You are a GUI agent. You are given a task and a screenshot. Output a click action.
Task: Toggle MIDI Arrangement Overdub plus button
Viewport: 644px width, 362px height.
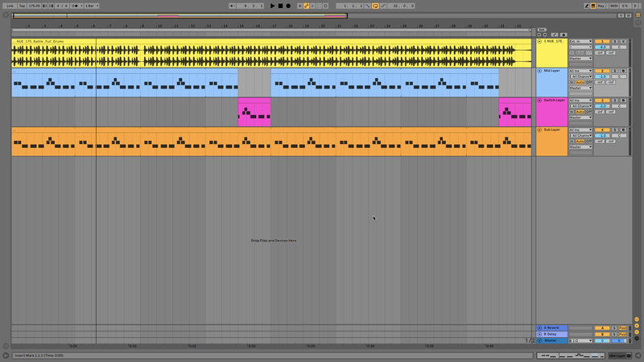point(299,6)
